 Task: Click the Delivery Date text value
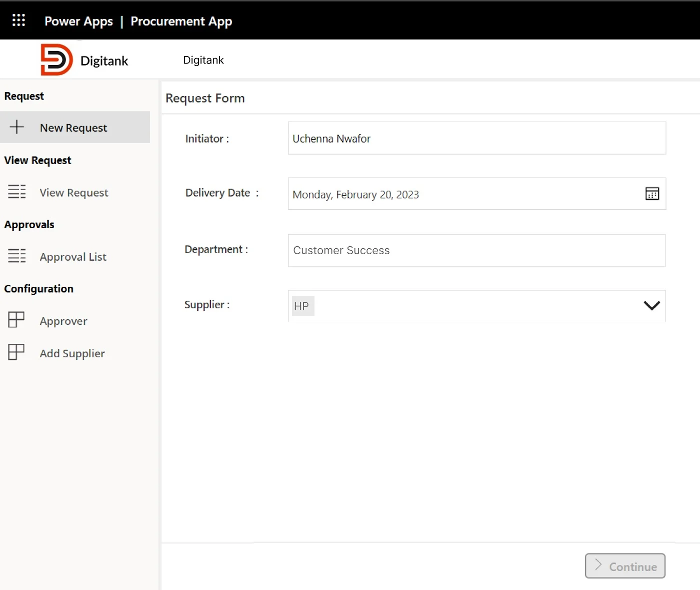pyautogui.click(x=355, y=195)
